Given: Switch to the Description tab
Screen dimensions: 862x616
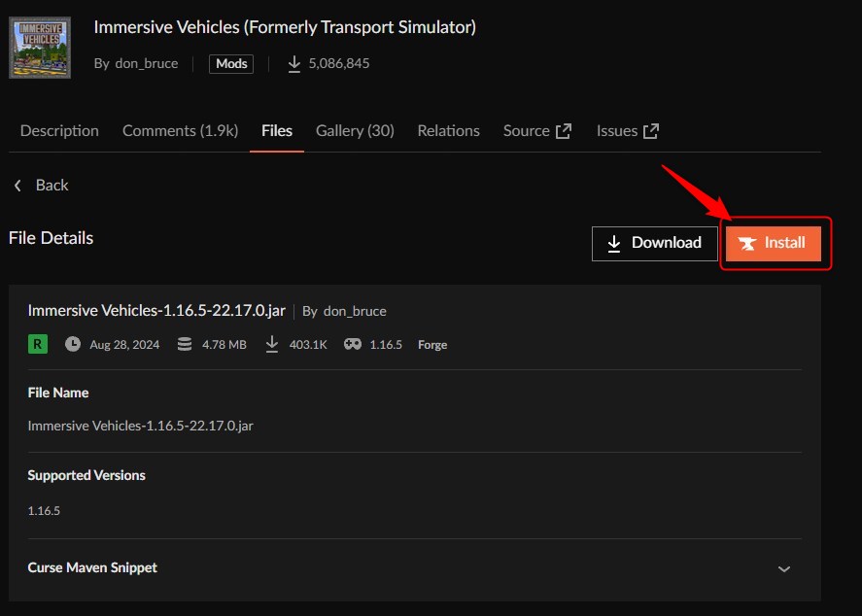Looking at the screenshot, I should tap(59, 131).
